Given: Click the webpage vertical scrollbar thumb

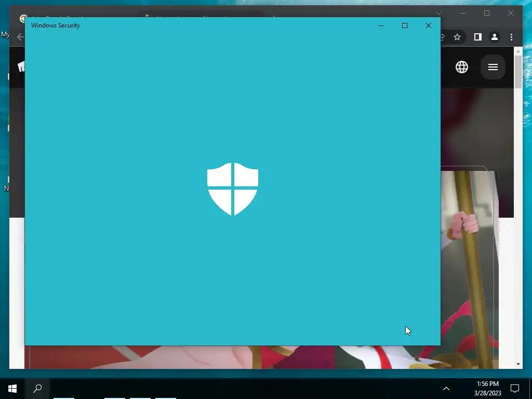Looking at the screenshot, I should click(518, 72).
